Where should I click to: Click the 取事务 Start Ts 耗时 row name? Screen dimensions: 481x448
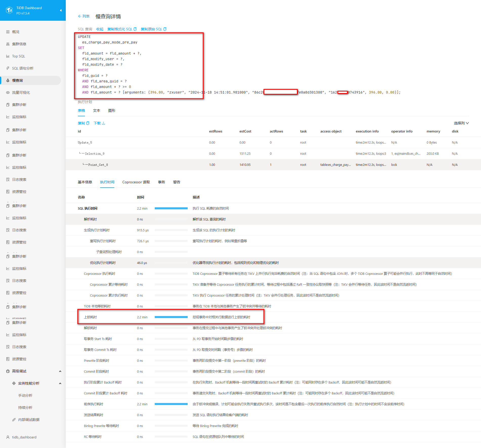[98, 339]
